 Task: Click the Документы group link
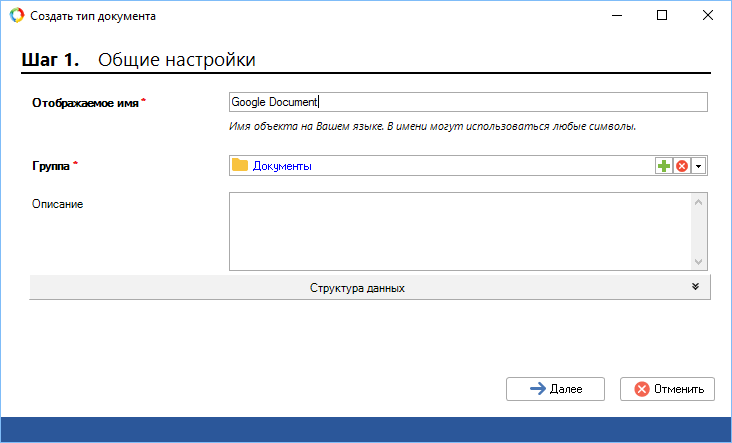(282, 166)
